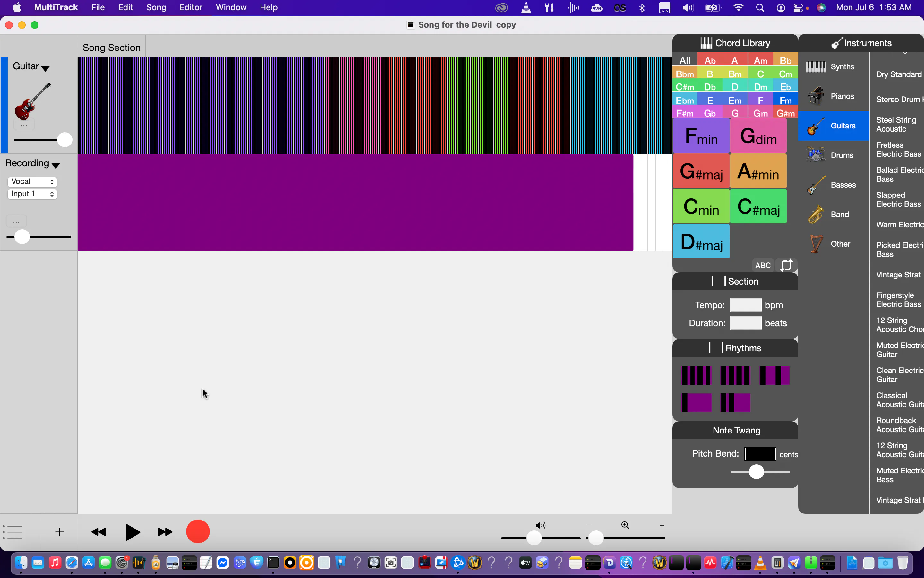Image resolution: width=924 pixels, height=578 pixels.
Task: Choose Vintage Strat instrument
Action: [898, 275]
